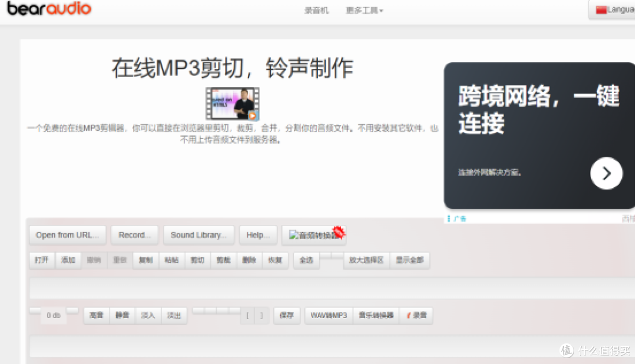This screenshot has height=364, width=636.
Task: Open the 录音机 navigation link
Action: 316,10
